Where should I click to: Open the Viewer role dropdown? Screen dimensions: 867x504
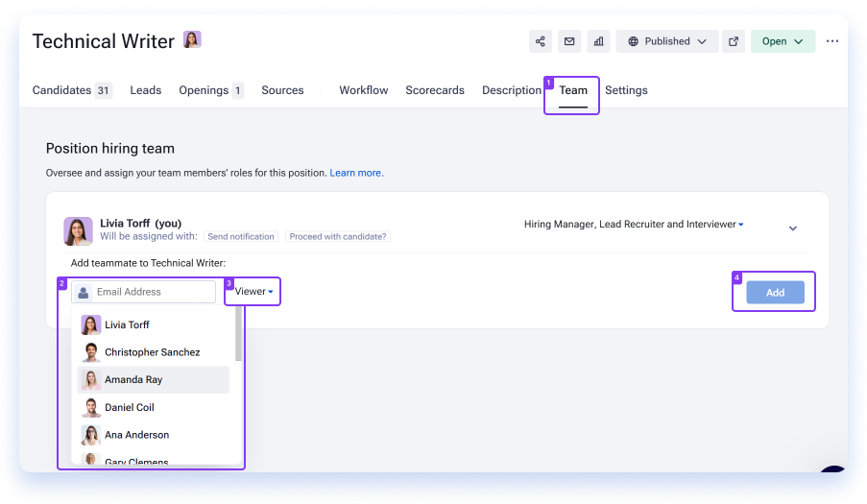coord(253,291)
